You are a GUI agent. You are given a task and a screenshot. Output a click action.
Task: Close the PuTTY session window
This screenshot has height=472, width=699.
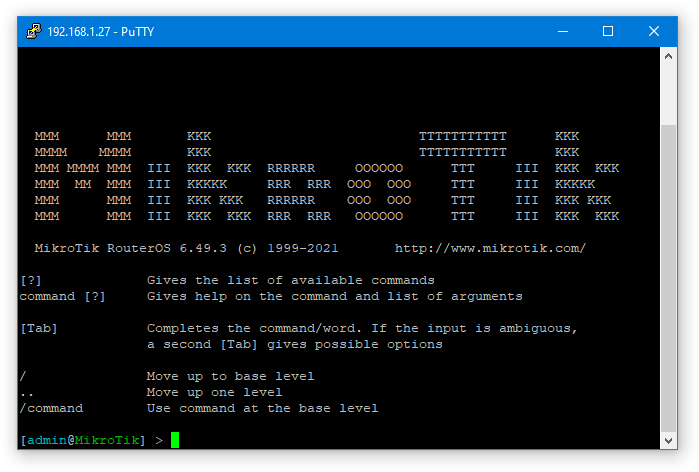point(654,31)
